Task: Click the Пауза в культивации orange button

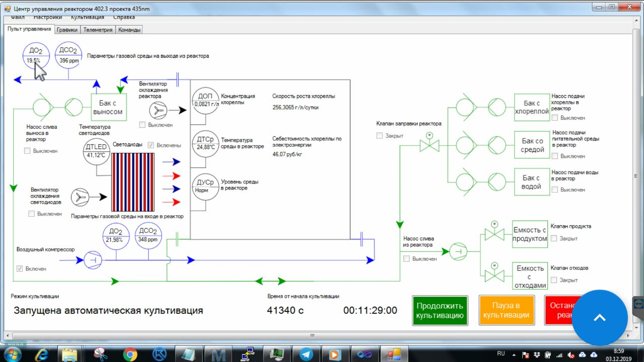Action: coord(506,310)
